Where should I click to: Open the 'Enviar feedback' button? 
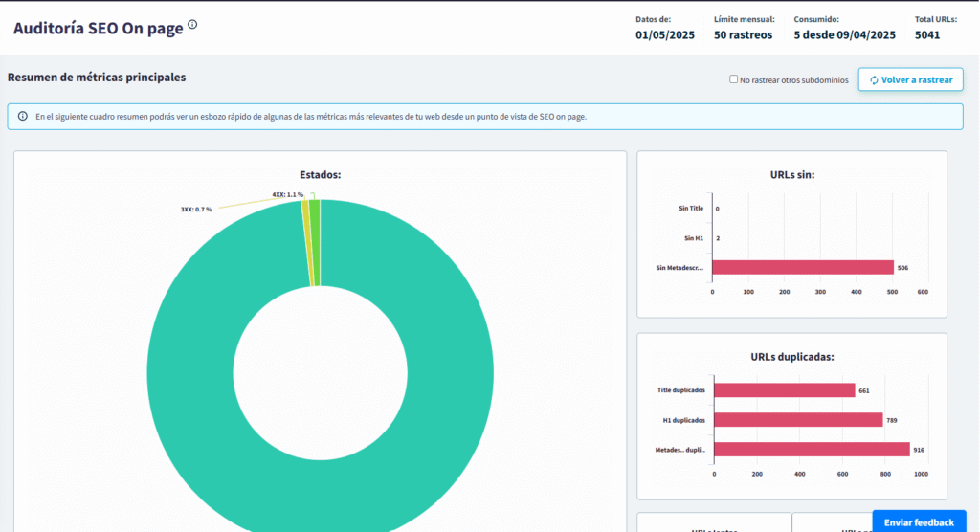919,521
